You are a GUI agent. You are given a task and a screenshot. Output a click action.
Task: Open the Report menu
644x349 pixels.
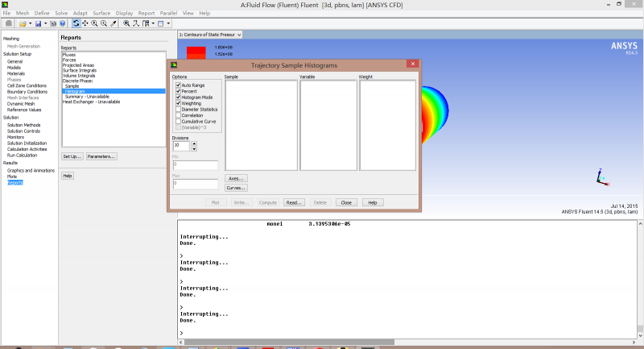[147, 13]
